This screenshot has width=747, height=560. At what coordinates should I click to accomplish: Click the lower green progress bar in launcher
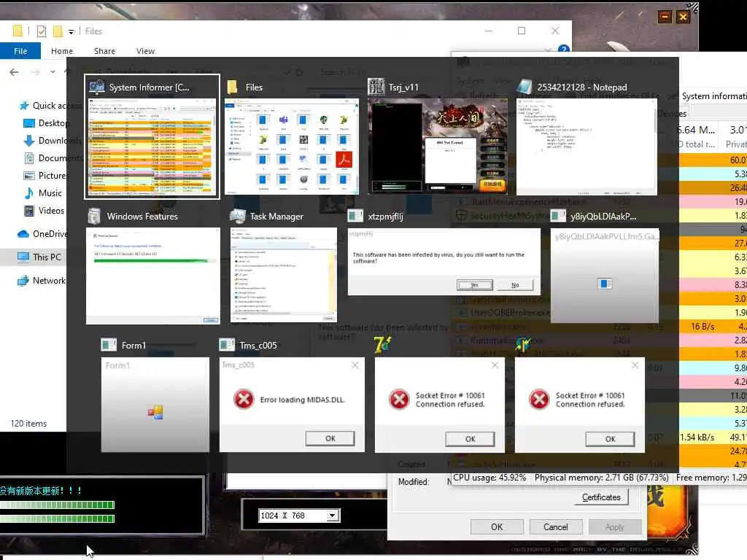(x=57, y=518)
